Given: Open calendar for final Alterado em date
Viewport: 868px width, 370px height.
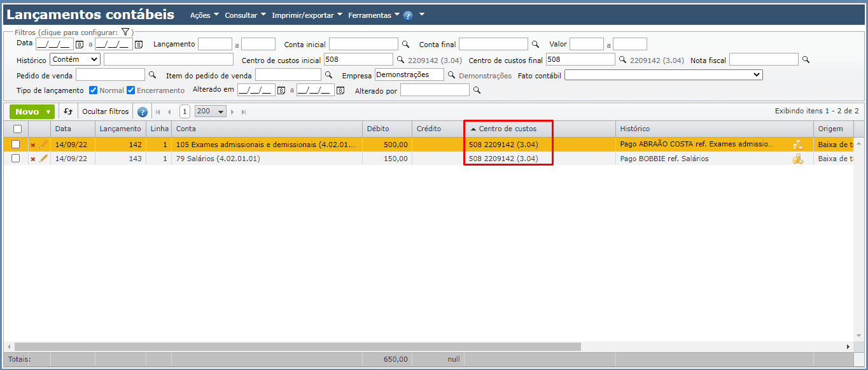Looking at the screenshot, I should [x=340, y=90].
